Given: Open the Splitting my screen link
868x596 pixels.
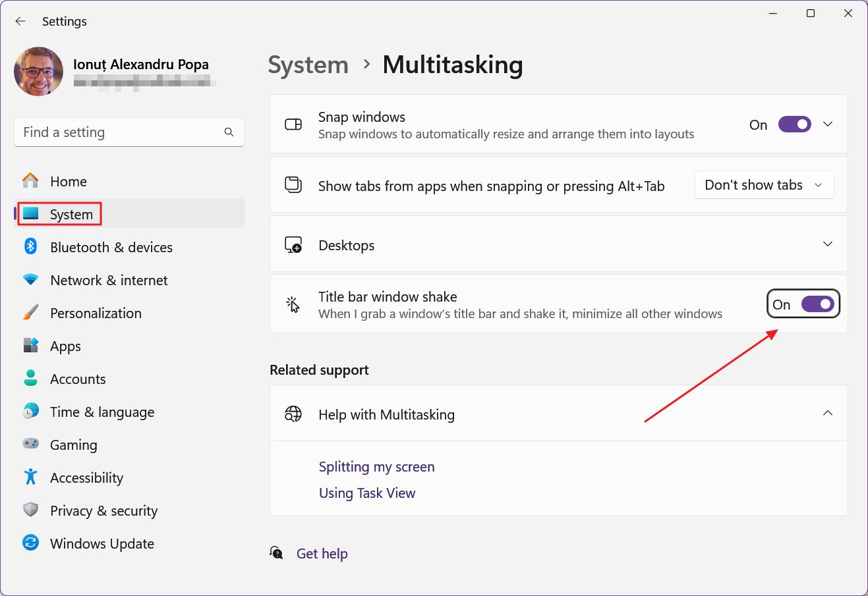Looking at the screenshot, I should click(x=376, y=466).
